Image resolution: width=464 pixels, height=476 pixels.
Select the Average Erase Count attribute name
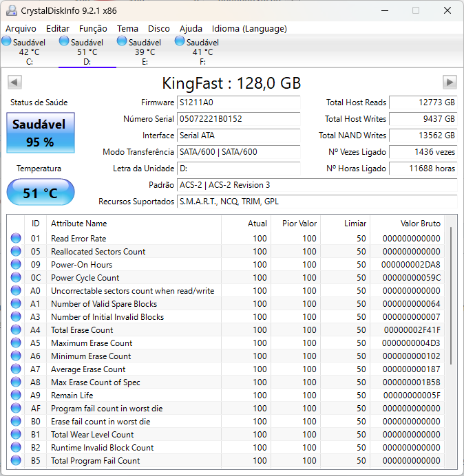pyautogui.click(x=88, y=369)
